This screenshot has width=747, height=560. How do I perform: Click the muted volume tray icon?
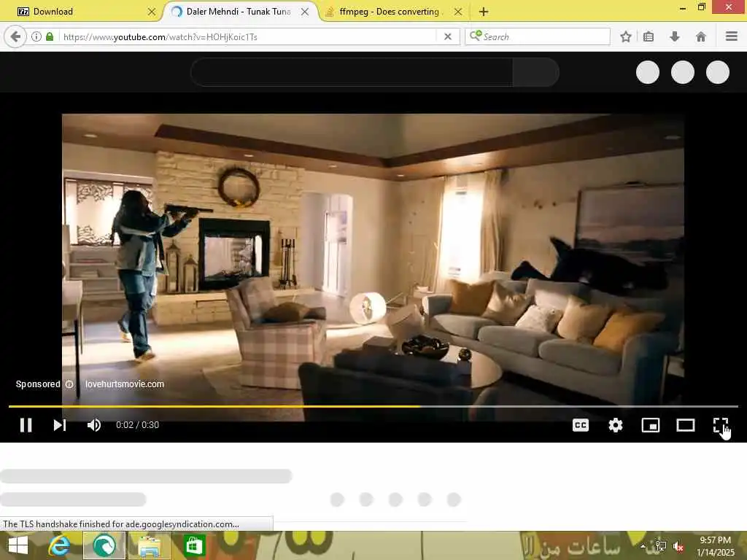coord(678,547)
